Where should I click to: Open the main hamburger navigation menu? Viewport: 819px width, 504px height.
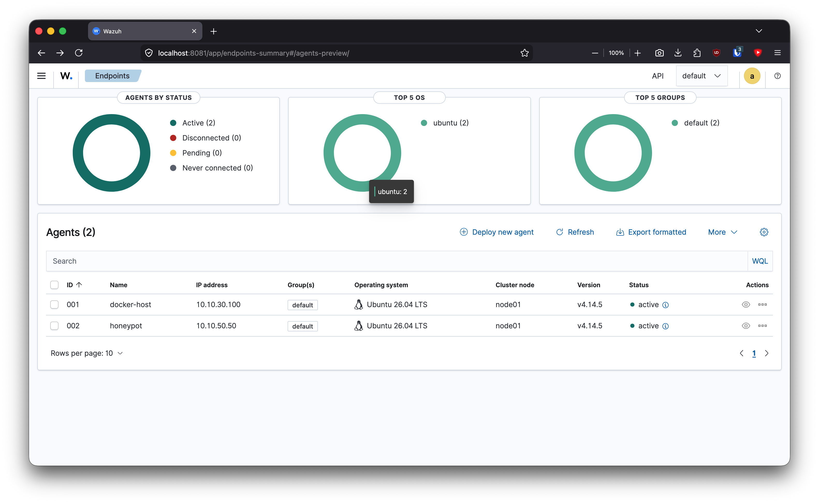41,76
